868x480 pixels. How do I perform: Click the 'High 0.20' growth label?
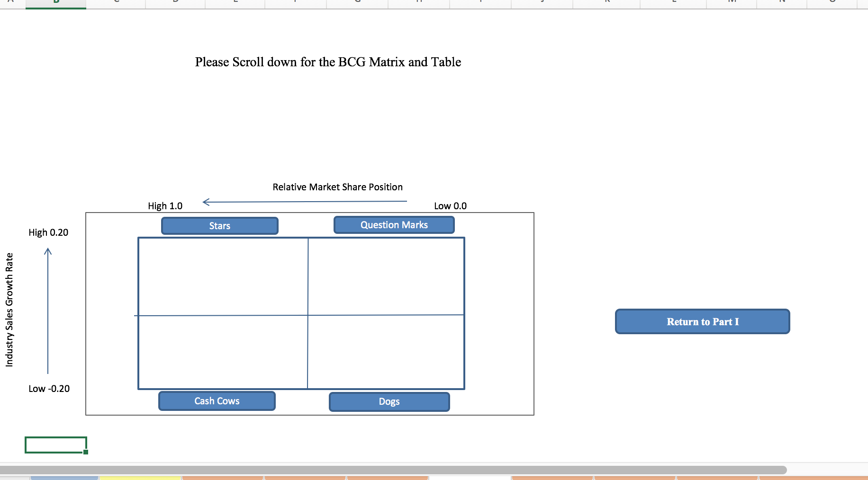pyautogui.click(x=48, y=232)
